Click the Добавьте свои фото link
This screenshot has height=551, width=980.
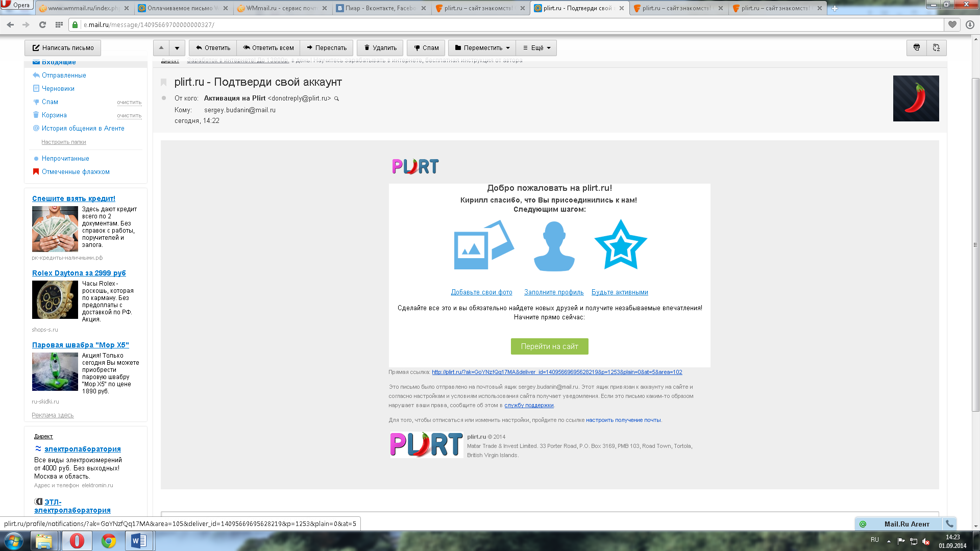pos(481,292)
